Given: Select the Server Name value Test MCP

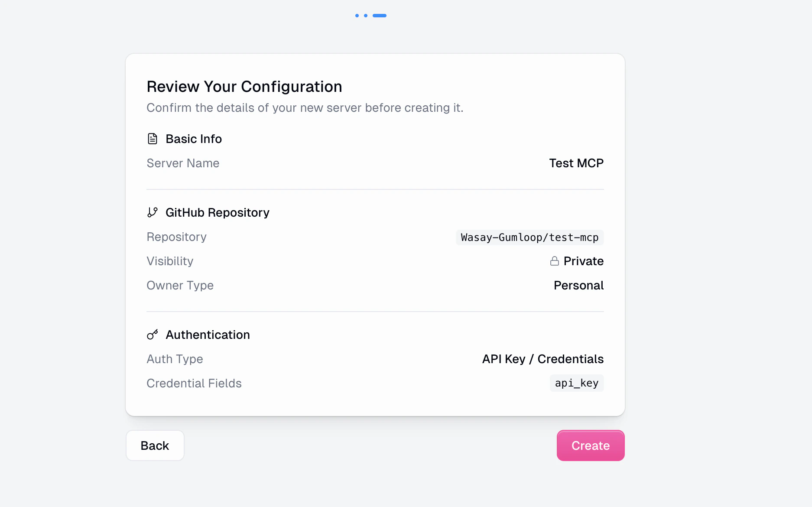Looking at the screenshot, I should (576, 163).
